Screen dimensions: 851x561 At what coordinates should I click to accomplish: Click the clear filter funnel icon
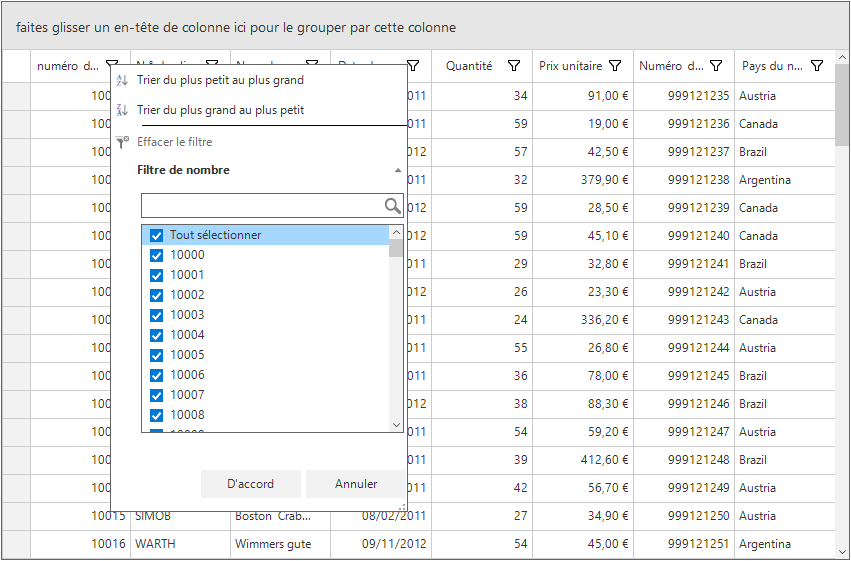[x=123, y=142]
